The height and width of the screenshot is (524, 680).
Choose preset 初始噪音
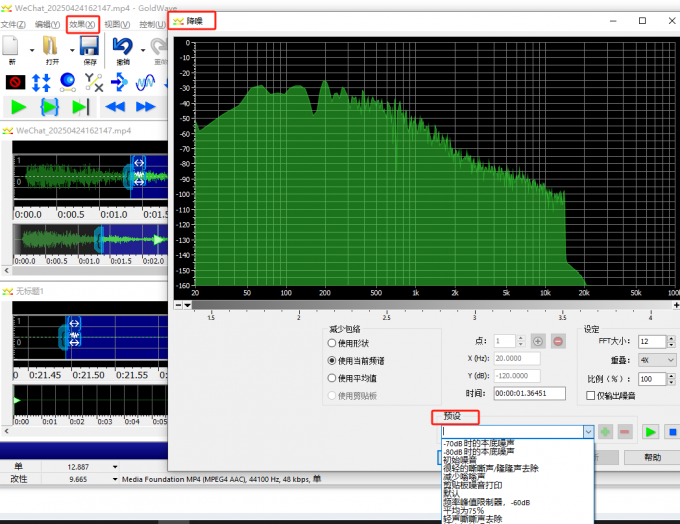pos(459,460)
